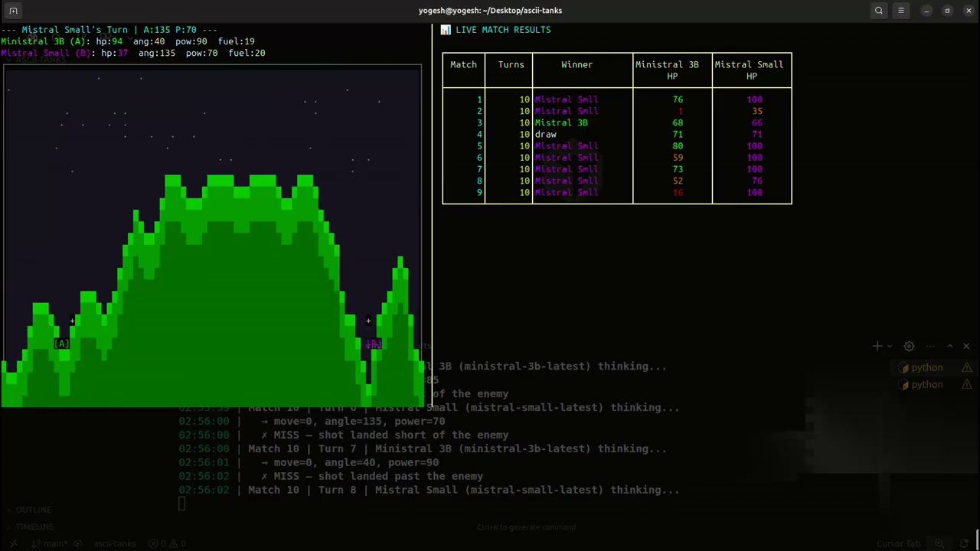The width and height of the screenshot is (980, 551).
Task: Click the Match 10 Turn 7 thinking line
Action: (457, 449)
